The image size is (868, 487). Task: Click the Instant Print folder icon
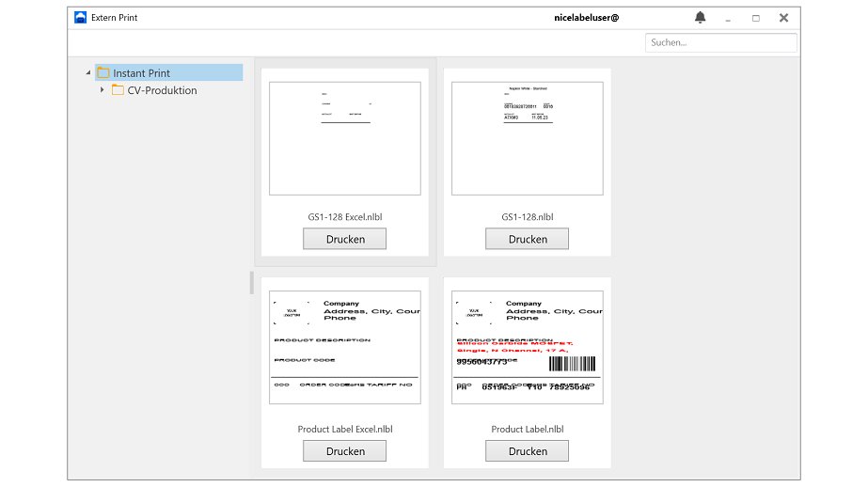(x=103, y=73)
